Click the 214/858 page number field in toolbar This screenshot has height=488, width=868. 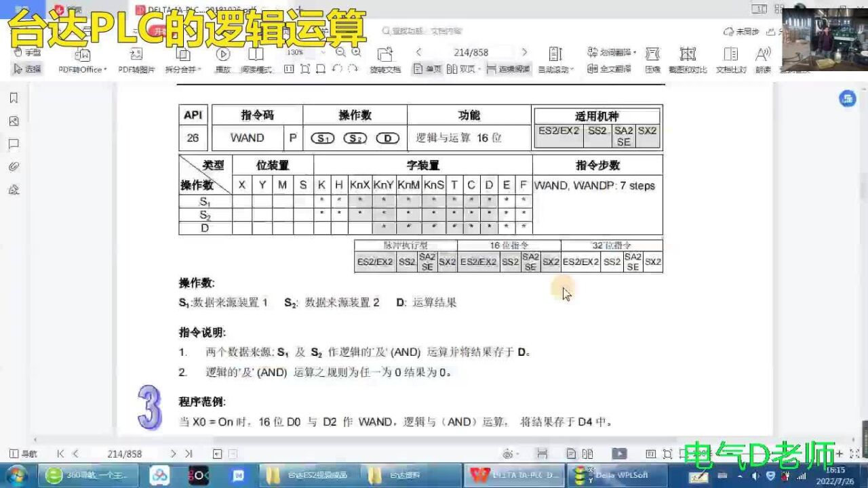(471, 52)
